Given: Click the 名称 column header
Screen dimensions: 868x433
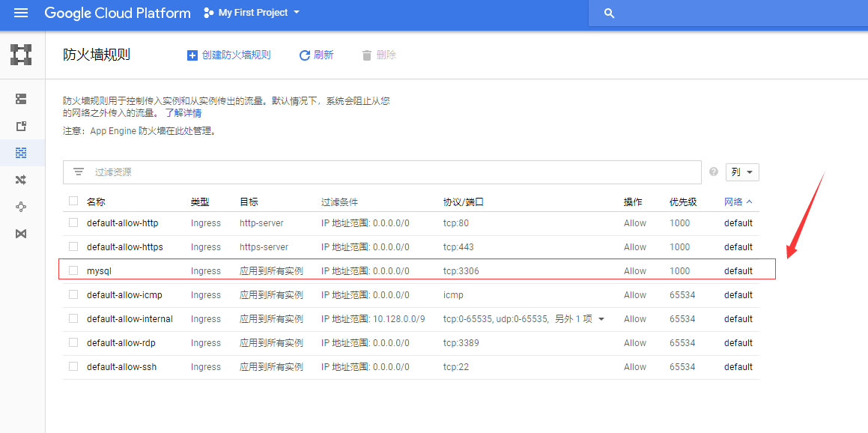Looking at the screenshot, I should 96,202.
